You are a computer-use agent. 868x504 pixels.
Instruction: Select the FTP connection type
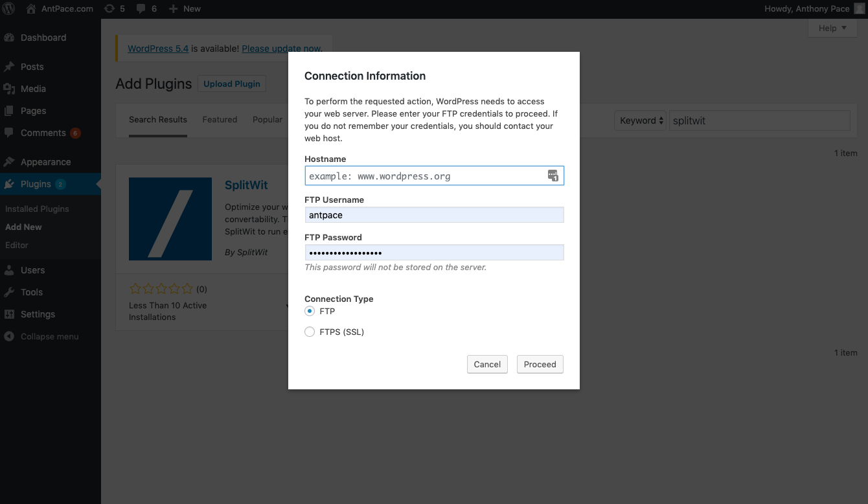coord(310,311)
